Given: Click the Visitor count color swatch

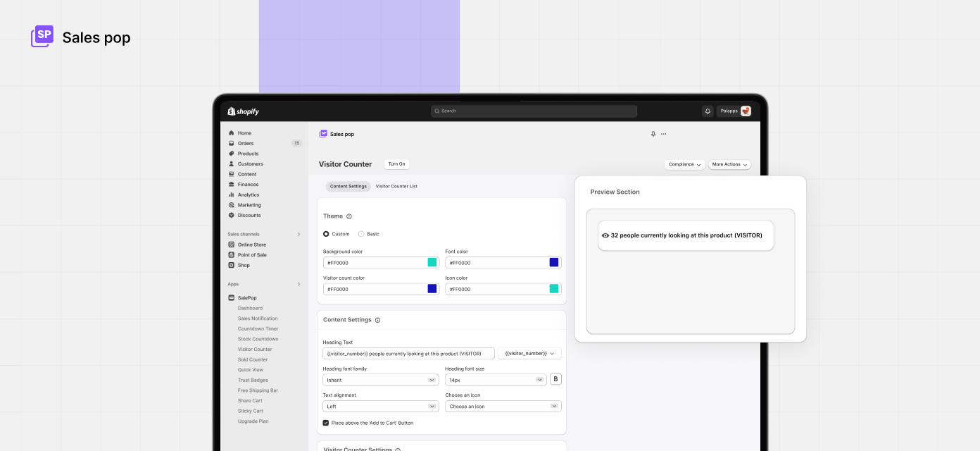Looking at the screenshot, I should 432,289.
